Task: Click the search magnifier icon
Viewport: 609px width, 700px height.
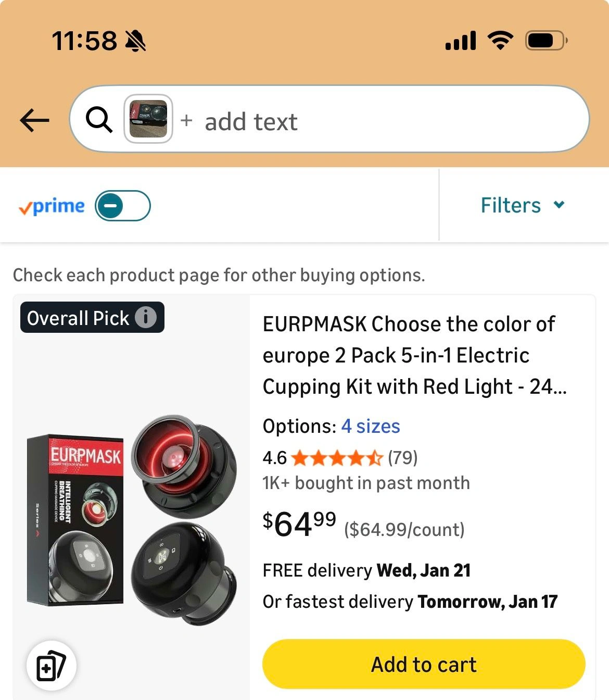Action: [x=98, y=120]
